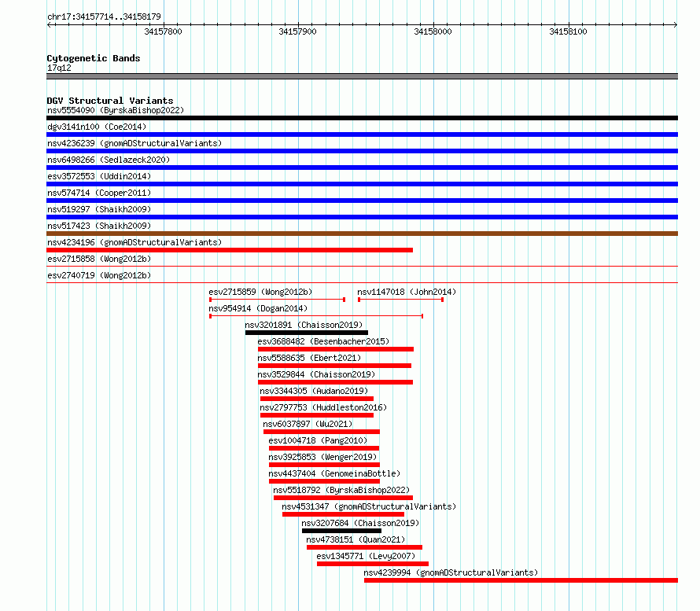The width and height of the screenshot is (700, 611).
Task: Click the red nsv4239994 variant bar
Action: pos(521,580)
